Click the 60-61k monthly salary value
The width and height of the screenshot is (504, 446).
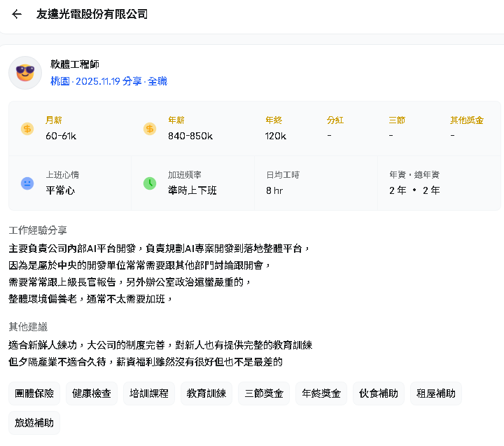click(x=61, y=136)
